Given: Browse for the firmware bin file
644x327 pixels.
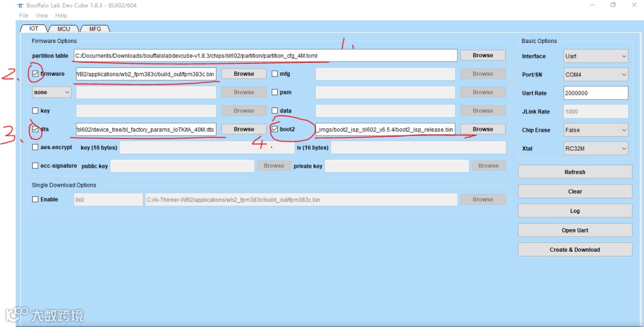Looking at the screenshot, I should pyautogui.click(x=244, y=73).
